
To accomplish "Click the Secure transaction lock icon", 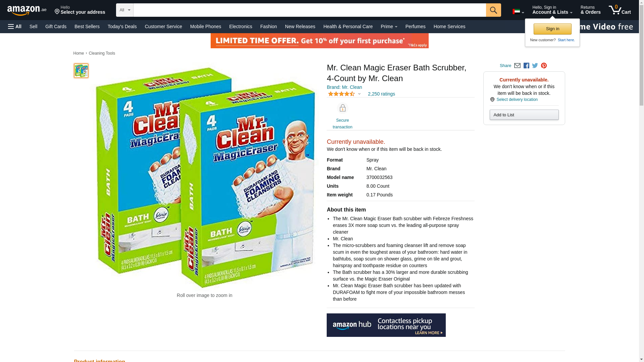I will 342,108.
